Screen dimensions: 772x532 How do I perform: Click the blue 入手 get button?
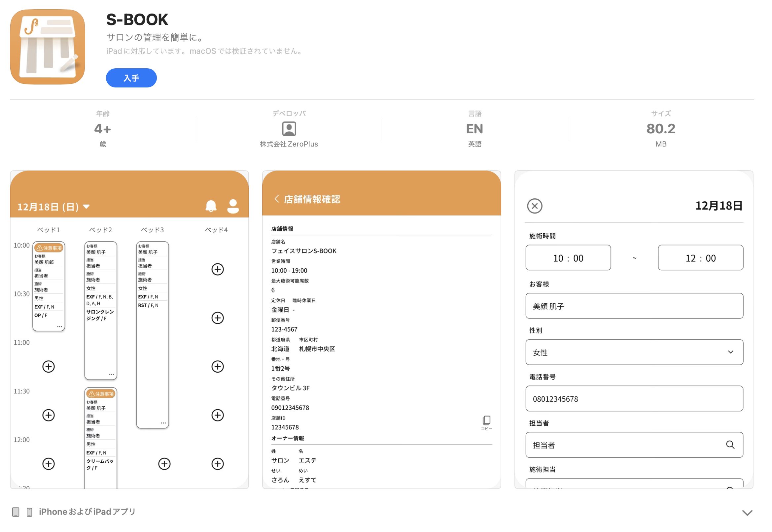coord(131,78)
